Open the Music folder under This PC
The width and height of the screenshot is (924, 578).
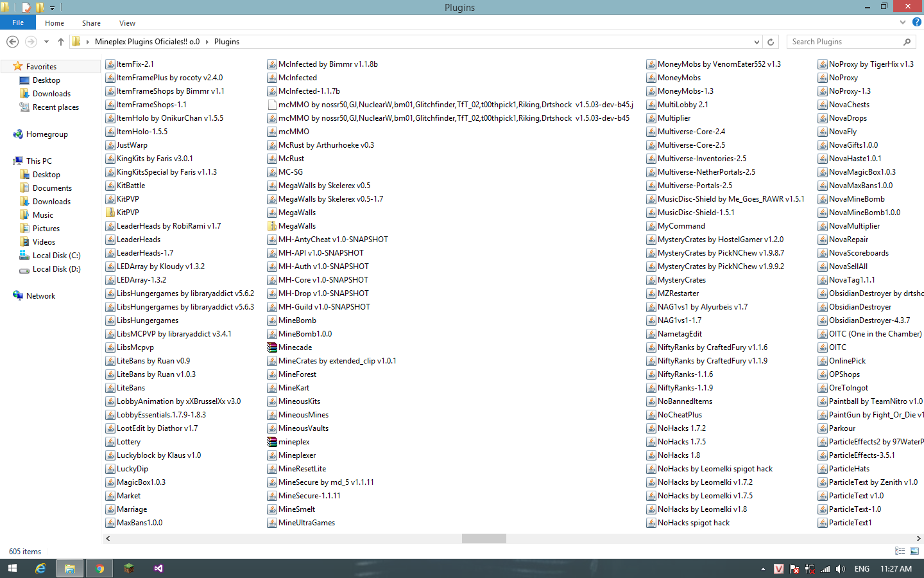(43, 215)
